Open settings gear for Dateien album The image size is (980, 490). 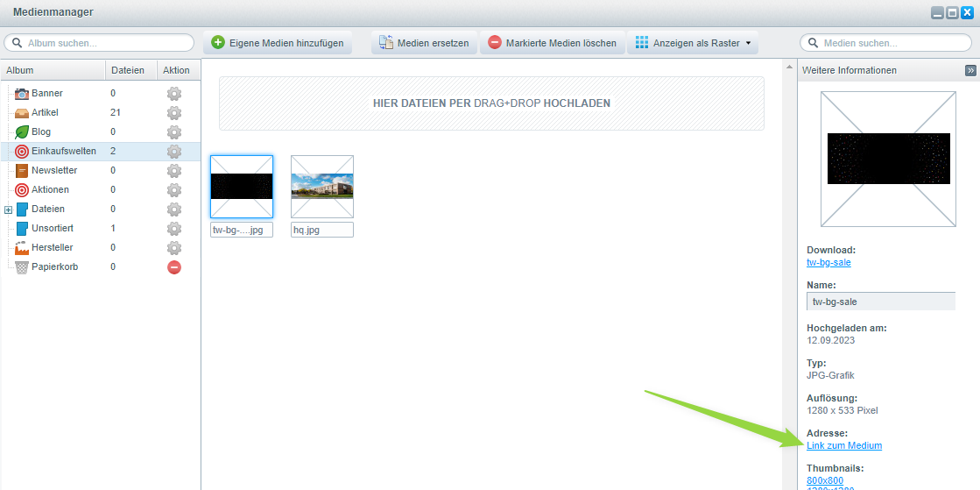click(x=173, y=209)
